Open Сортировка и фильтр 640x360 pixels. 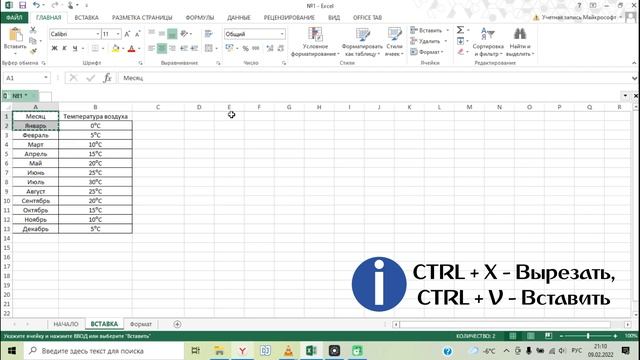pos(488,42)
